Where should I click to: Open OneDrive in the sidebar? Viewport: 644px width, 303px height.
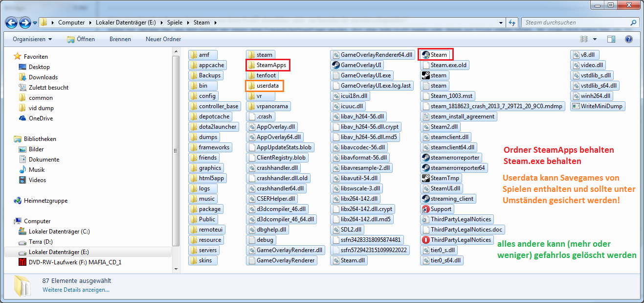41,118
